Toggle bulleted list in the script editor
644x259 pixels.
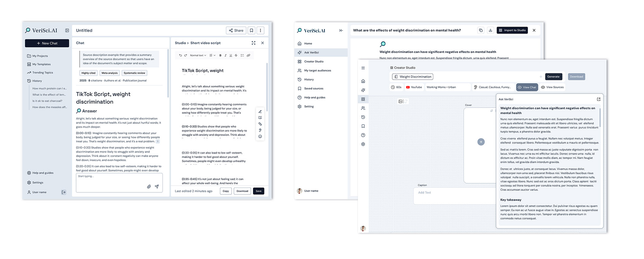pos(242,56)
